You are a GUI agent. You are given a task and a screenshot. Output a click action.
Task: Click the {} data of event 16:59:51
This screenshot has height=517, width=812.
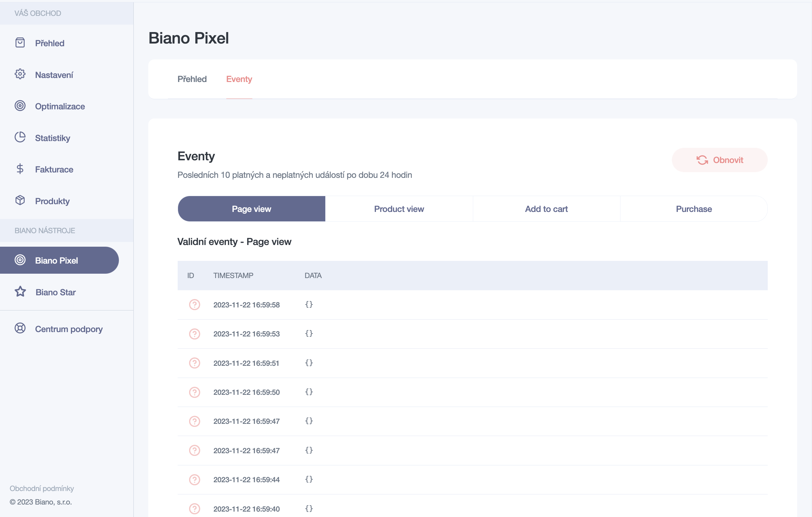pos(309,363)
